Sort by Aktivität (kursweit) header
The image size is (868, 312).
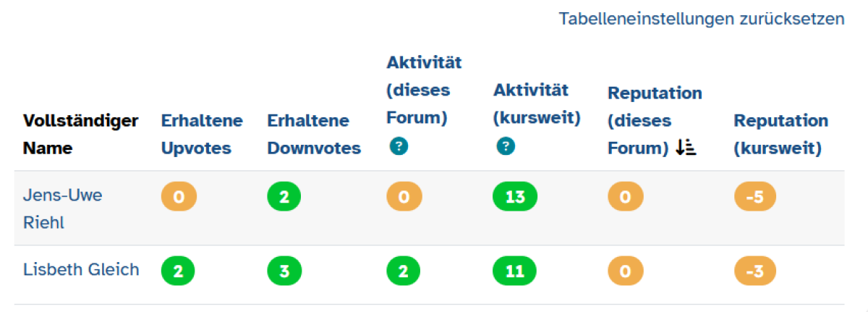(537, 104)
